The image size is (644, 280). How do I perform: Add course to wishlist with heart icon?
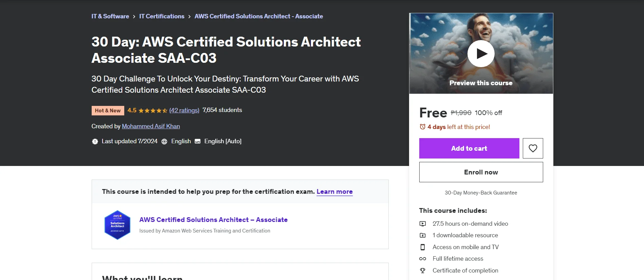click(x=533, y=148)
